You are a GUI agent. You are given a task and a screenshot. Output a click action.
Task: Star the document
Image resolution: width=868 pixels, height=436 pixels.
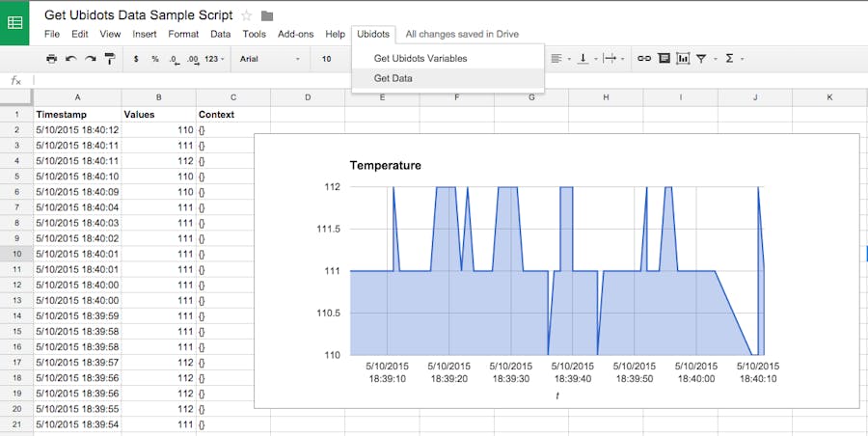[x=247, y=15]
